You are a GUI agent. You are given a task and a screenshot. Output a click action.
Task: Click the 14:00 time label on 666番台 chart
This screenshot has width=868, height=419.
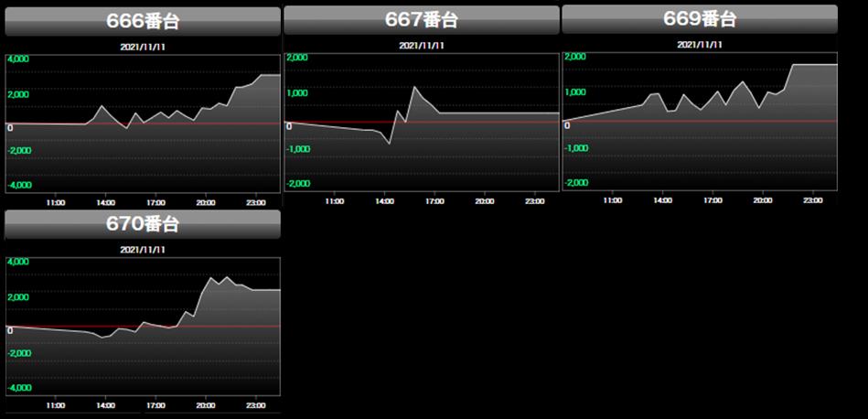point(104,201)
